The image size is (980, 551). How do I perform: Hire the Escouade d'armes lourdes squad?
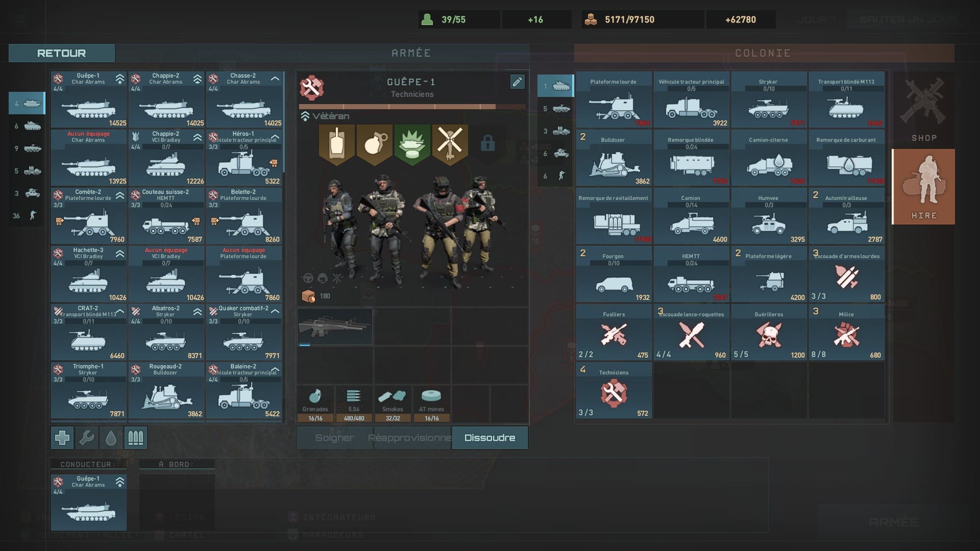click(847, 274)
